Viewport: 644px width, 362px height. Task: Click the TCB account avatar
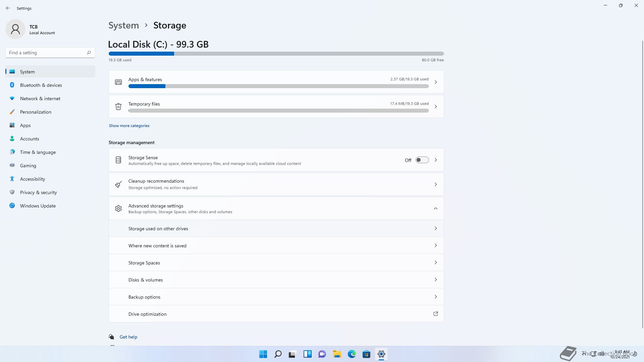[x=15, y=29]
